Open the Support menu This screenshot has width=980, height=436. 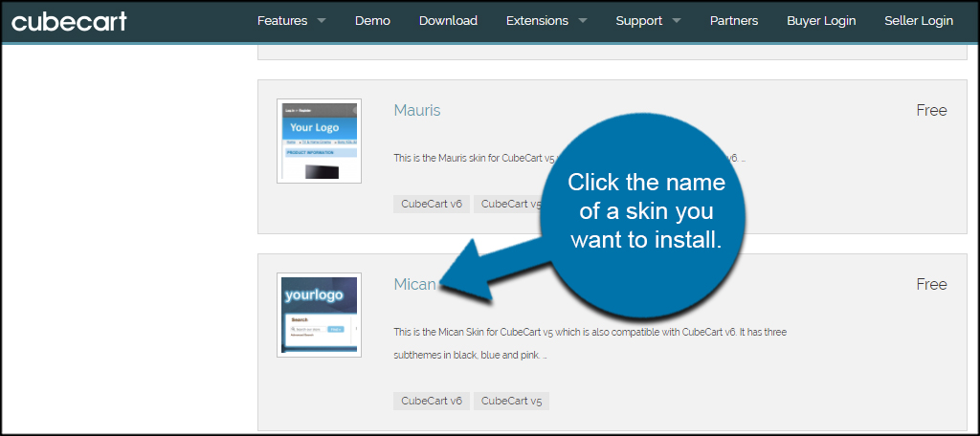click(x=638, y=21)
